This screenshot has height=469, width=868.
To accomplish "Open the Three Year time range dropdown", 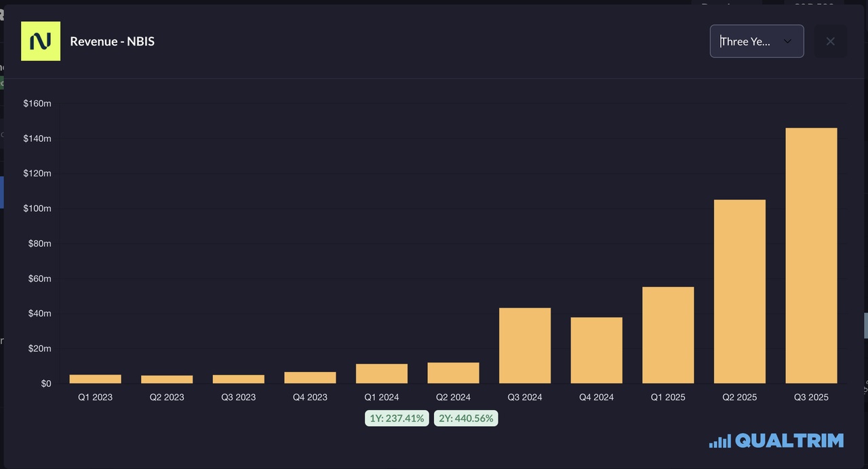I will tap(756, 41).
